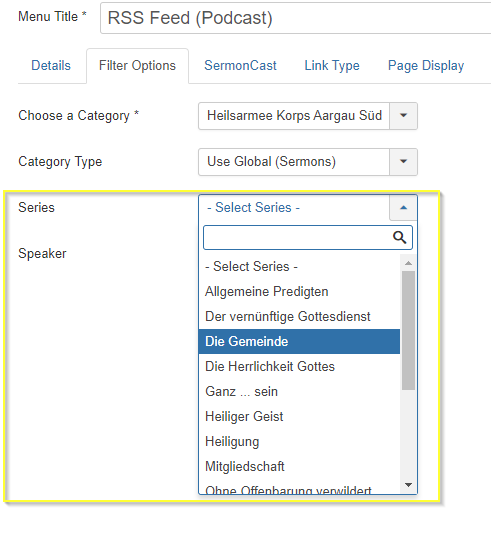
Task: Open the Choose a Category dropdown arrow
Action: 404,116
